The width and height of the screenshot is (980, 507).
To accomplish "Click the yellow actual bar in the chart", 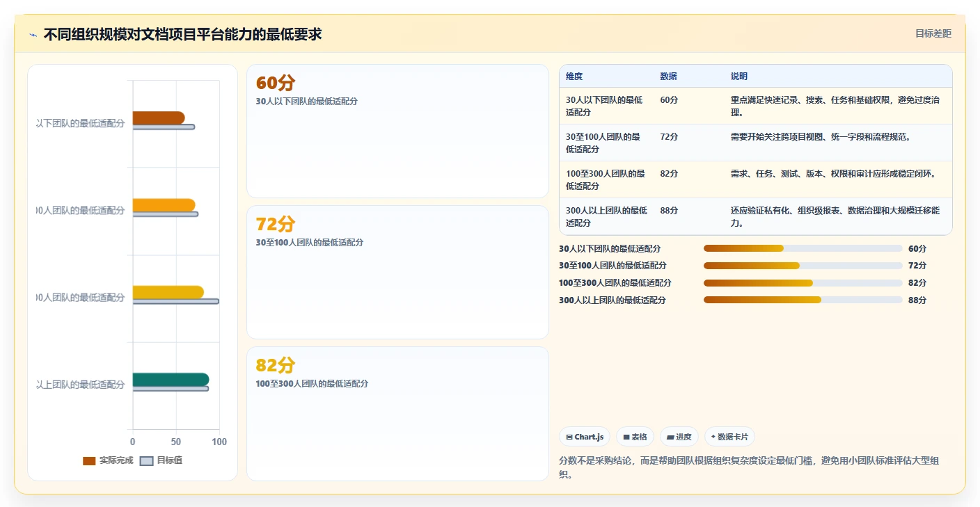I will [x=168, y=292].
